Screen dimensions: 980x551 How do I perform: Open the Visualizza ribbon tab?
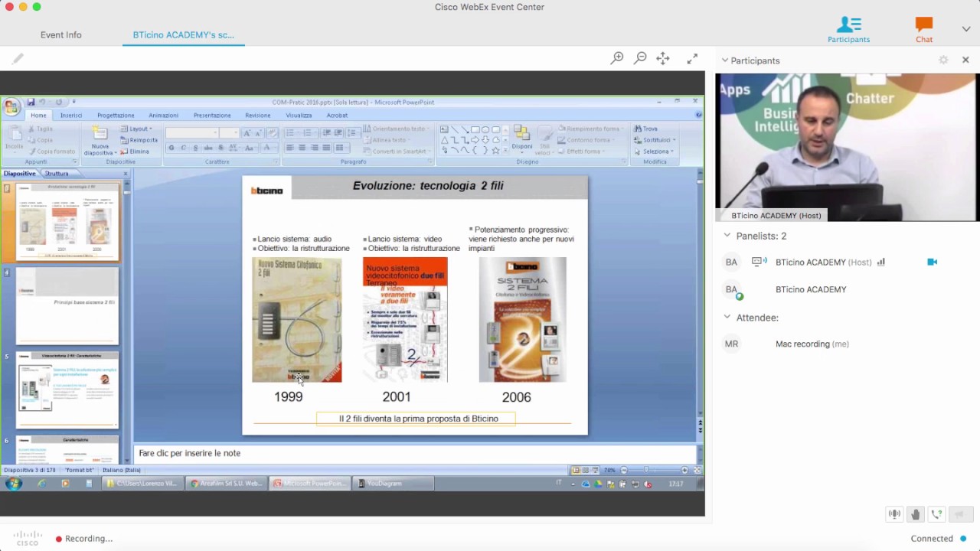[299, 116]
